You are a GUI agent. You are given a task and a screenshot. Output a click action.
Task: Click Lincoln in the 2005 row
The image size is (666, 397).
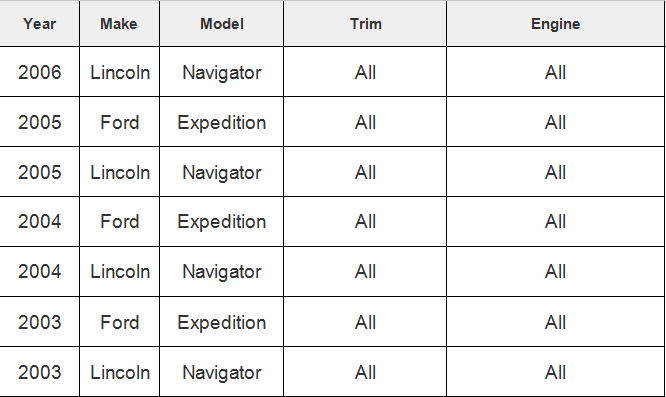pos(119,172)
